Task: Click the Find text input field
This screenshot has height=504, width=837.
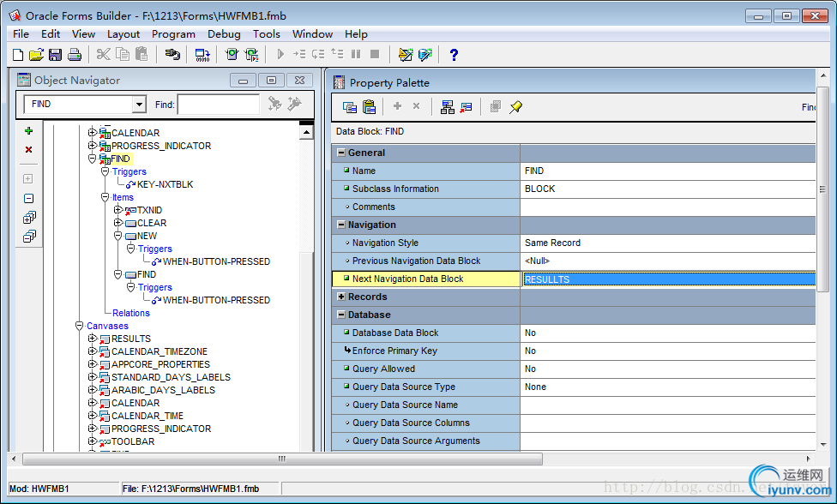Action: 218,105
